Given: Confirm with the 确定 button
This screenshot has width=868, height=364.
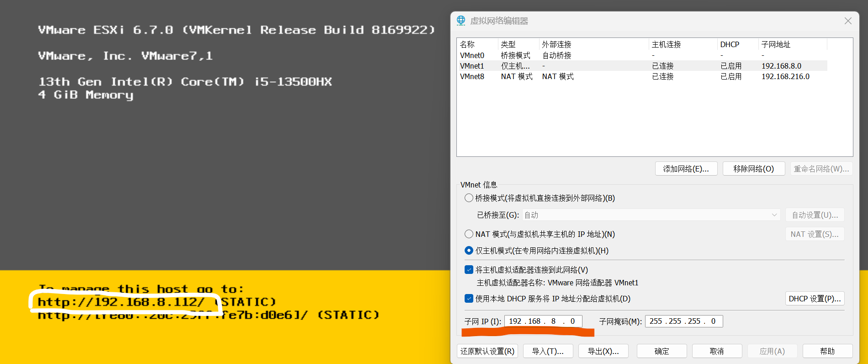Looking at the screenshot, I should pos(662,351).
